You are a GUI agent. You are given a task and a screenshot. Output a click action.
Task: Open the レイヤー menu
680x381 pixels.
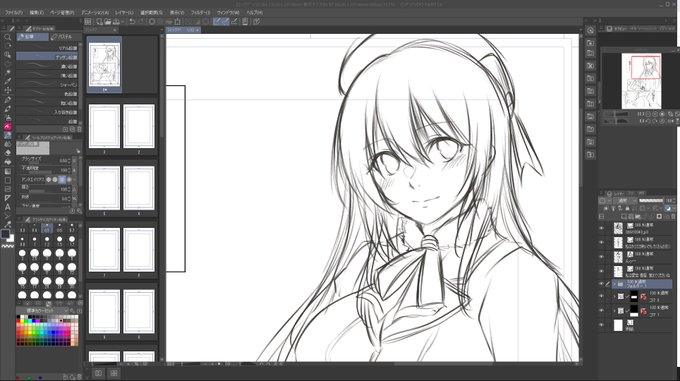pos(124,13)
